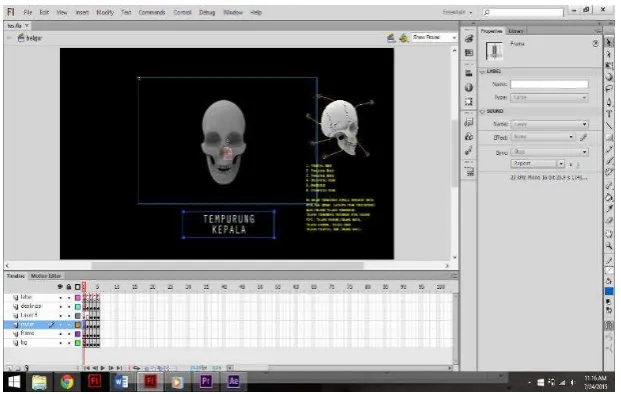Open the Modify menu
This screenshot has width=621, height=394.
click(105, 12)
